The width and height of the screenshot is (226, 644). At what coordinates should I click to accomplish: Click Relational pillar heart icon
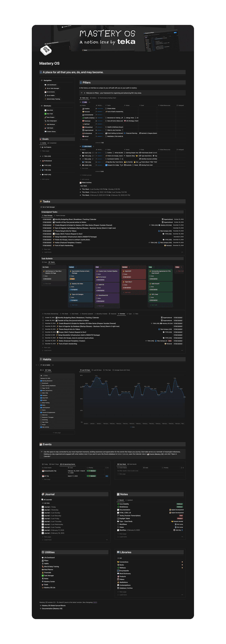83,121
